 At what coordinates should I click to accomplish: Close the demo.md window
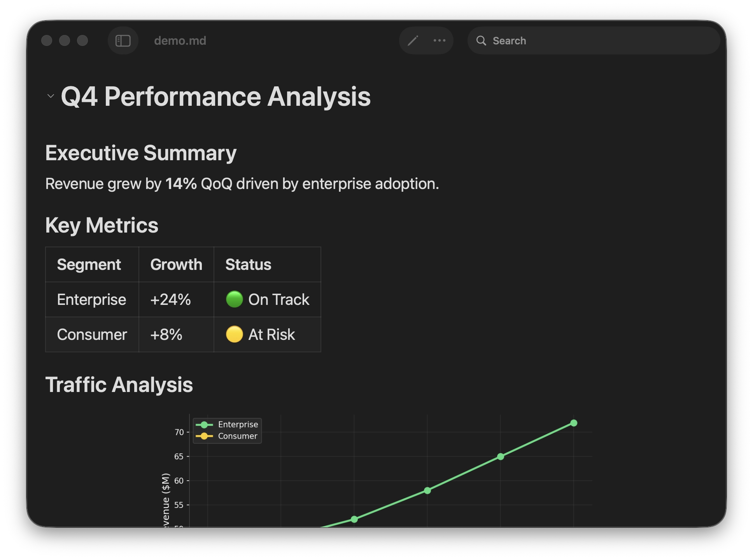coord(47,40)
